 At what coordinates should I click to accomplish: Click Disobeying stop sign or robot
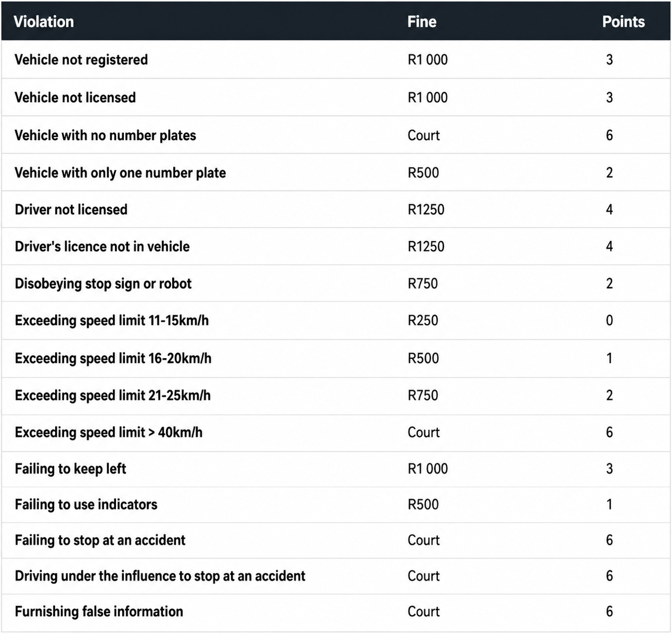point(103,284)
